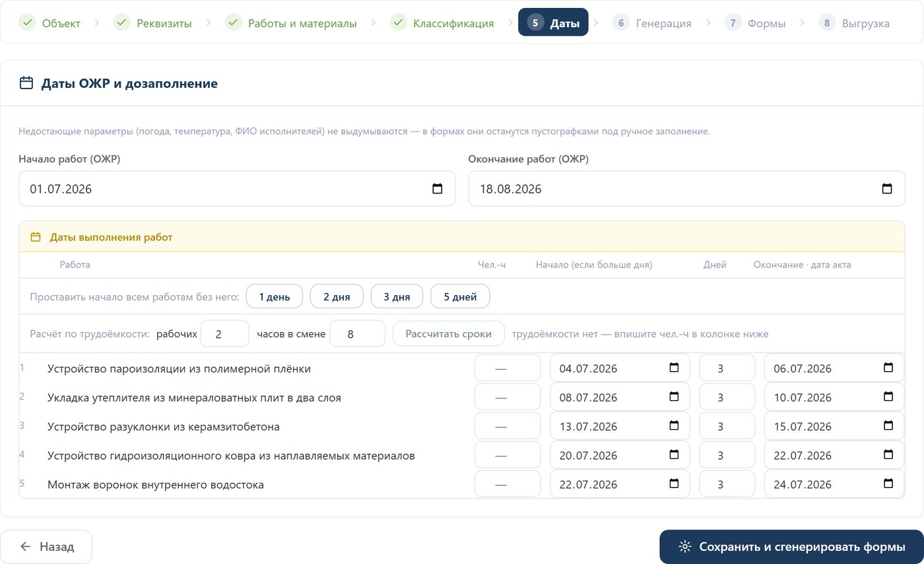Screen dimensions: 924x564
Task: Click the calendar icon in Даты выполнения работ banner
Action: pos(36,237)
